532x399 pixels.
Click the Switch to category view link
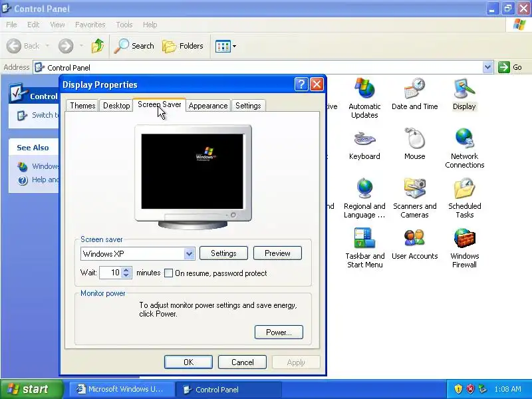(38, 115)
